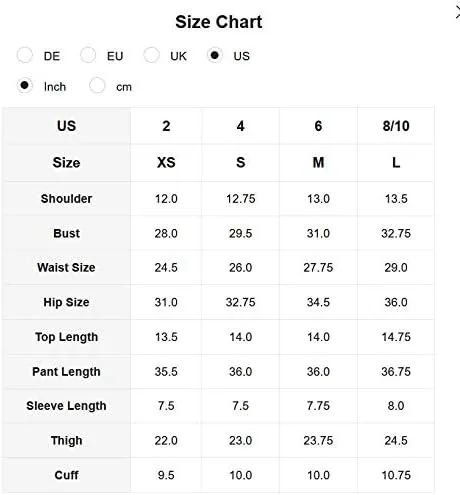
Task: Select the Bust row label
Action: point(66,233)
